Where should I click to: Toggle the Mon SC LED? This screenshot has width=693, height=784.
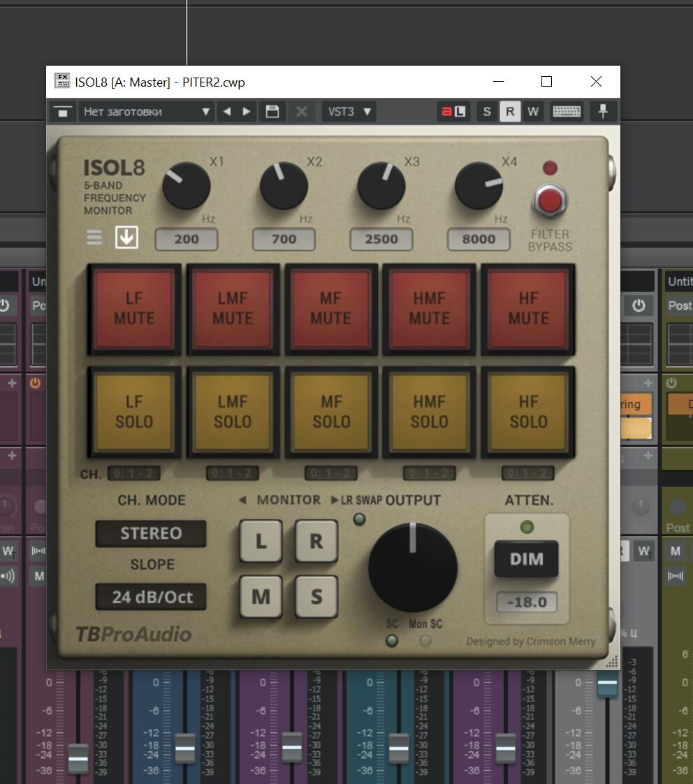(425, 641)
